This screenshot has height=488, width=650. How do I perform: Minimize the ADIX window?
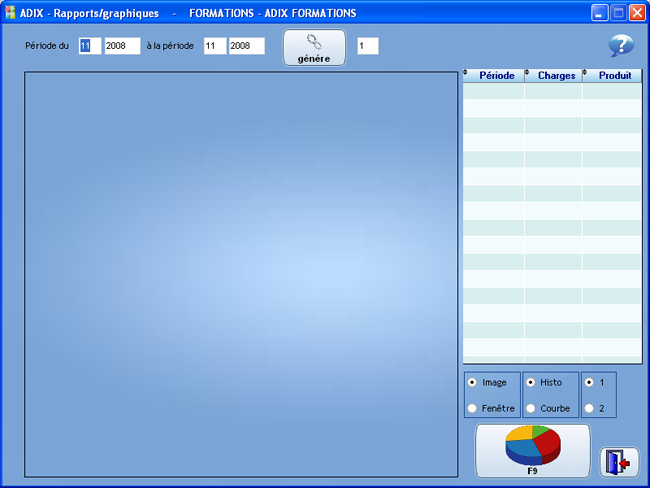click(x=599, y=13)
